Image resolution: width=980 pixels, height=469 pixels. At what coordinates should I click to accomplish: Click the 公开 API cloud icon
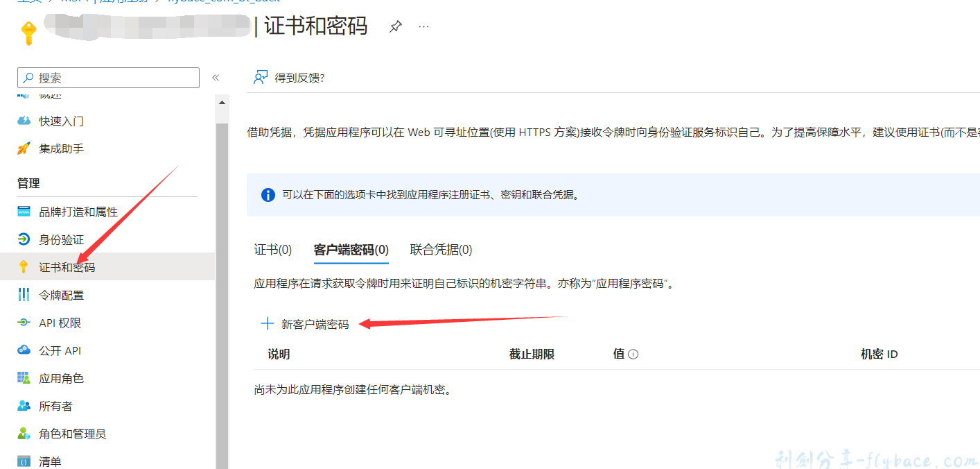(24, 350)
